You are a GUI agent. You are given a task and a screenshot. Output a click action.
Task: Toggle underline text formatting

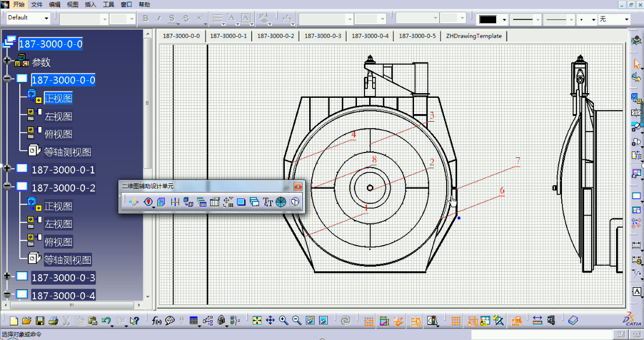coord(171,18)
